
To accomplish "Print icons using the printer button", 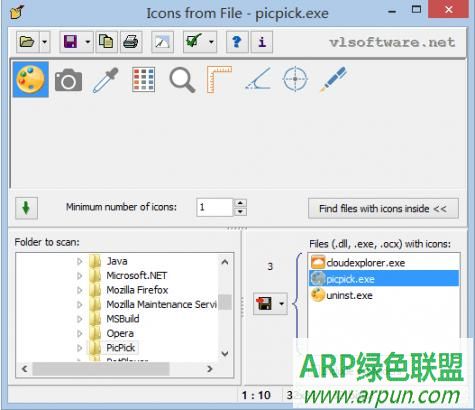I will point(131,42).
